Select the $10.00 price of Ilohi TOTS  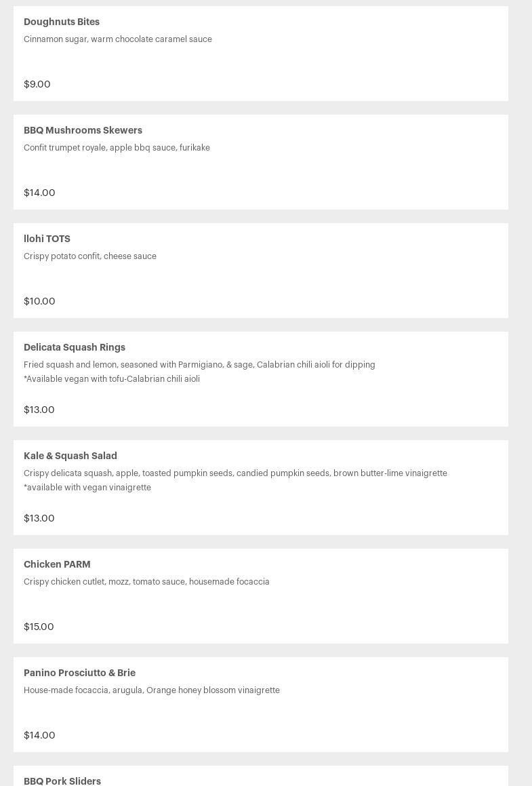coord(39,301)
